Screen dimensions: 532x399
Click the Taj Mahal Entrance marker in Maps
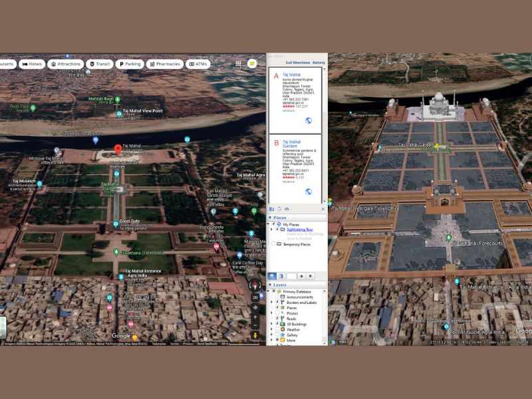[121, 277]
